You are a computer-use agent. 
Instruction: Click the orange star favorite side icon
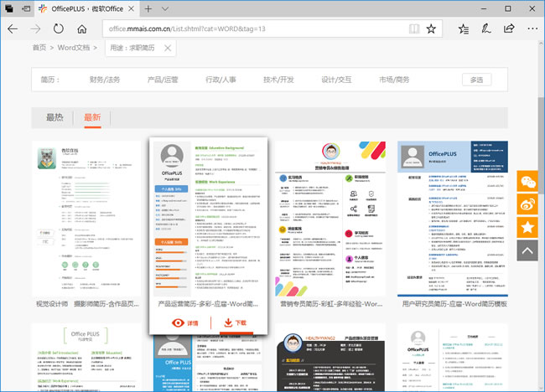(x=527, y=228)
